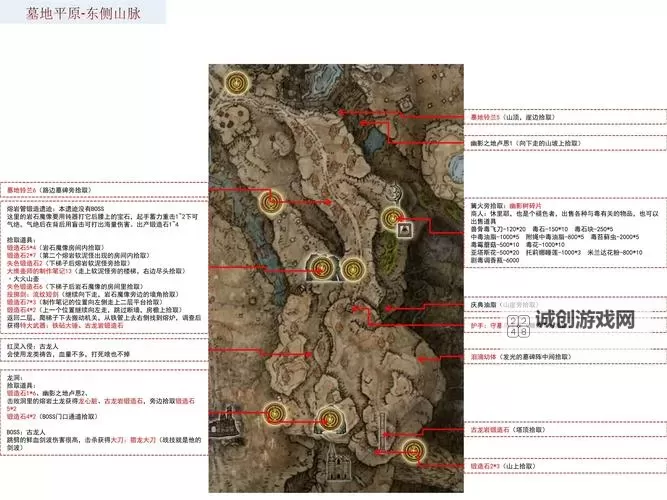Click the grace marker near the 锻造石2*3 arrow
667x500 pixels.
[x=413, y=451]
